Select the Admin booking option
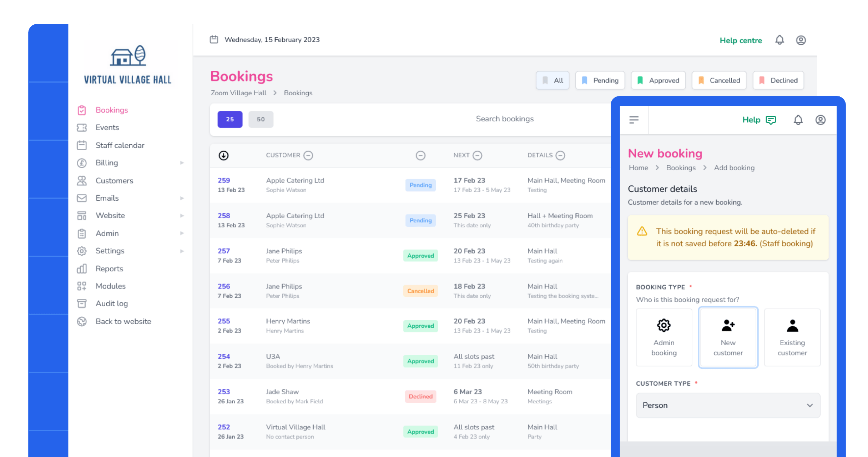The height and width of the screenshot is (457, 868). [664, 337]
